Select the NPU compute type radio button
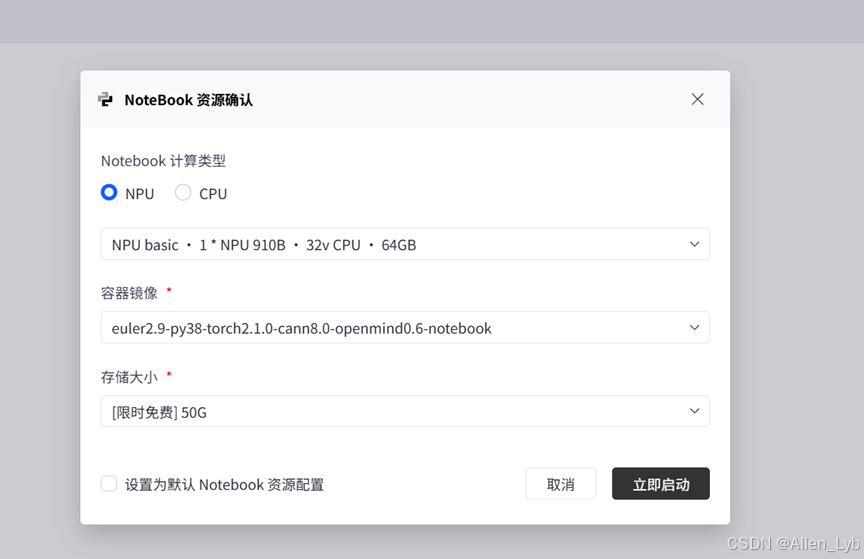 [109, 192]
